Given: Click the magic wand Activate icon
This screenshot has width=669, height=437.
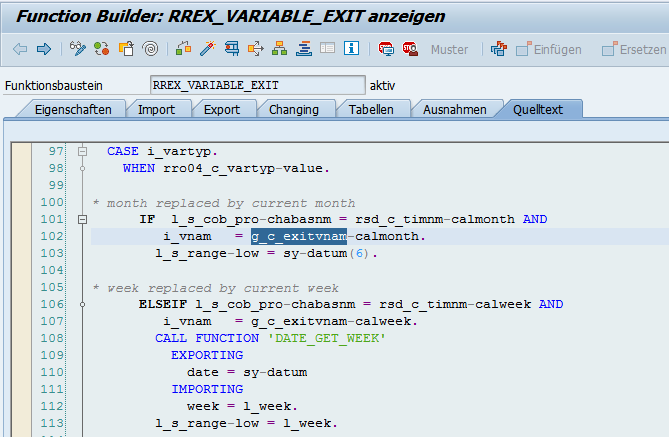Looking at the screenshot, I should pos(208,49).
